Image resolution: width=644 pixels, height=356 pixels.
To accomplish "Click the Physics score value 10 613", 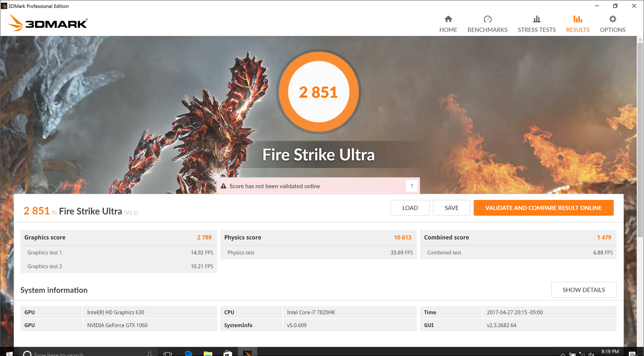I will 402,237.
